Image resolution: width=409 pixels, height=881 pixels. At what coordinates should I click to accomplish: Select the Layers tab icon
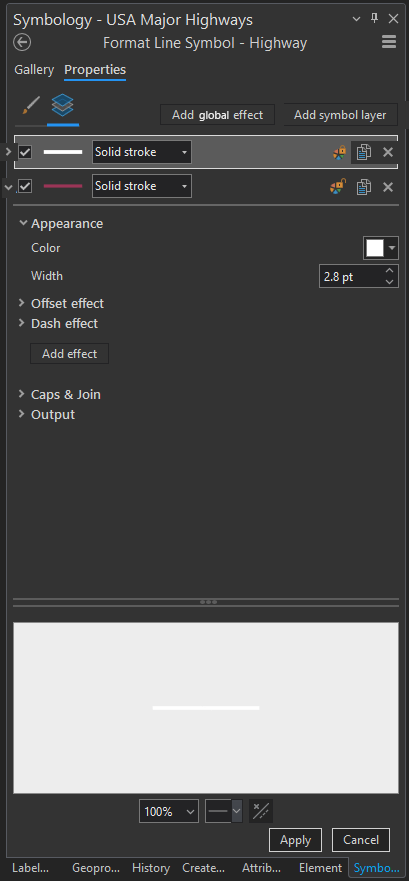pyautogui.click(x=62, y=106)
